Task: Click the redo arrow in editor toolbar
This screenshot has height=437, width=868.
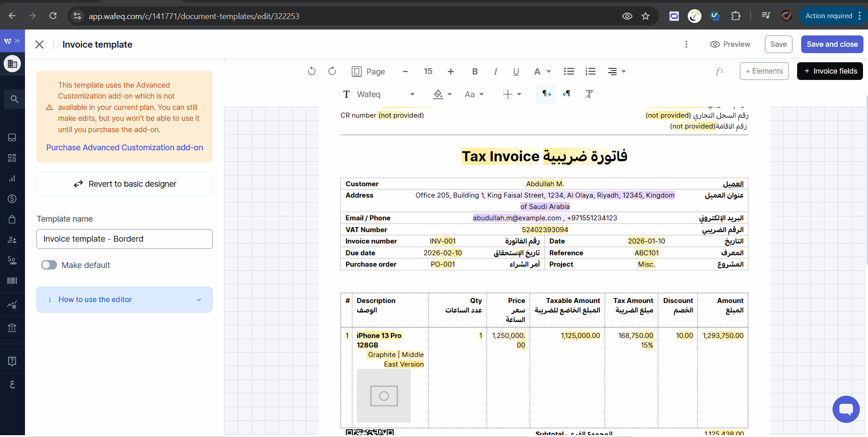Action: pos(332,71)
